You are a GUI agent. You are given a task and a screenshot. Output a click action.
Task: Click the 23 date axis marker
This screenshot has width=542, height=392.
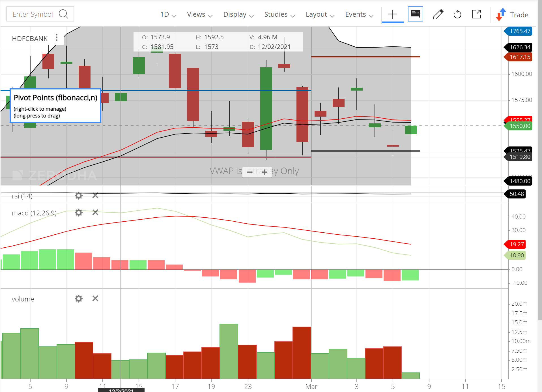point(248,386)
